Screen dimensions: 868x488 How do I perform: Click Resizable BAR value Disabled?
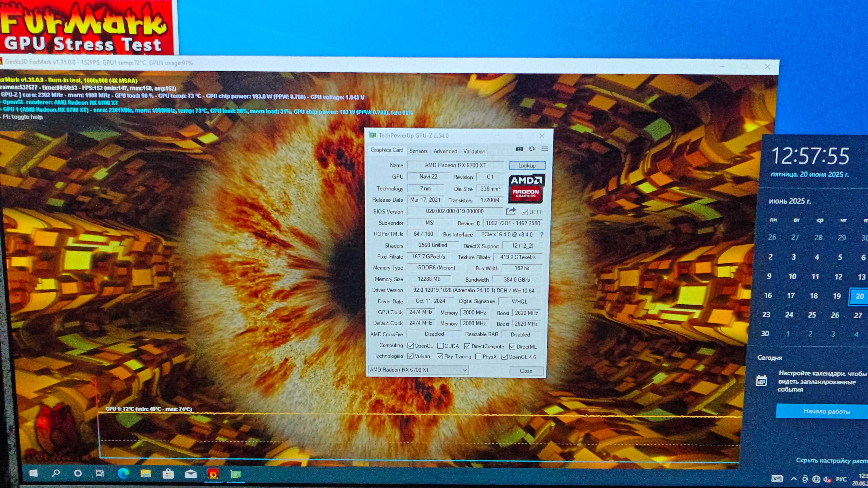click(520, 334)
